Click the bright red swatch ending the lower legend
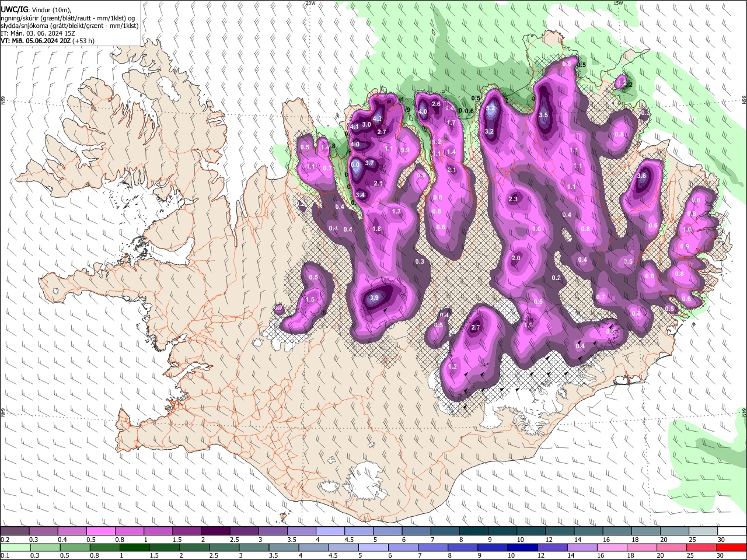Viewport: 747px width, 560px height. [x=731, y=547]
